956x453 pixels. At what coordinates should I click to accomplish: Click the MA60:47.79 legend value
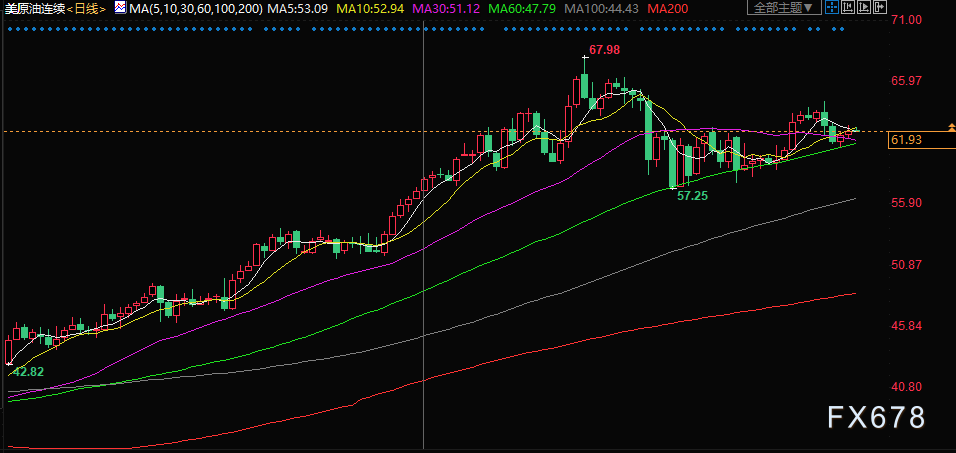coord(523,9)
